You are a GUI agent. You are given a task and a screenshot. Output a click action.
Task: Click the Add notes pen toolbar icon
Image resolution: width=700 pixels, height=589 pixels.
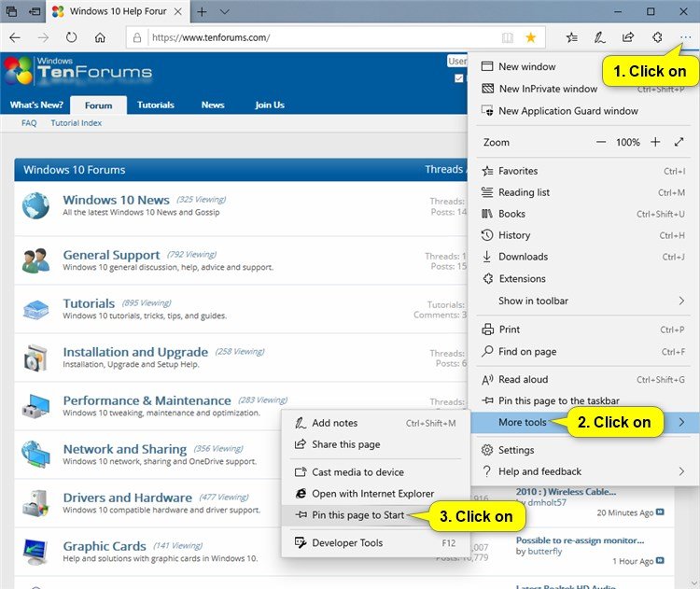pyautogui.click(x=599, y=37)
